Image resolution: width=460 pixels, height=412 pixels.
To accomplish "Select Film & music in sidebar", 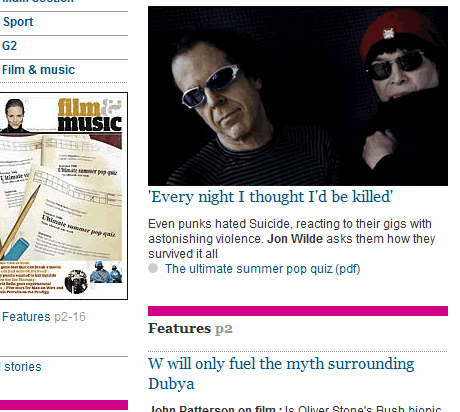I will [x=38, y=70].
